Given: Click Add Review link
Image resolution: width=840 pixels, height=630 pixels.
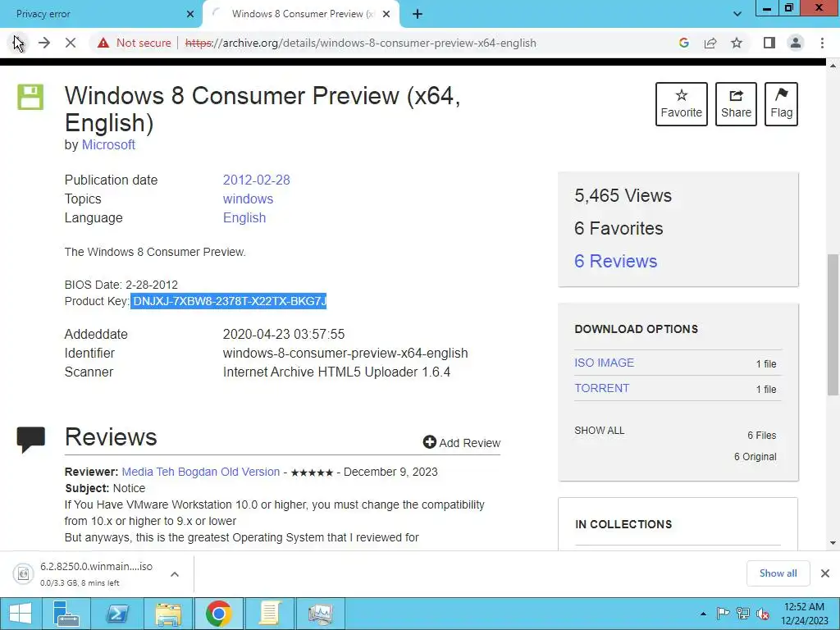Looking at the screenshot, I should coord(462,442).
